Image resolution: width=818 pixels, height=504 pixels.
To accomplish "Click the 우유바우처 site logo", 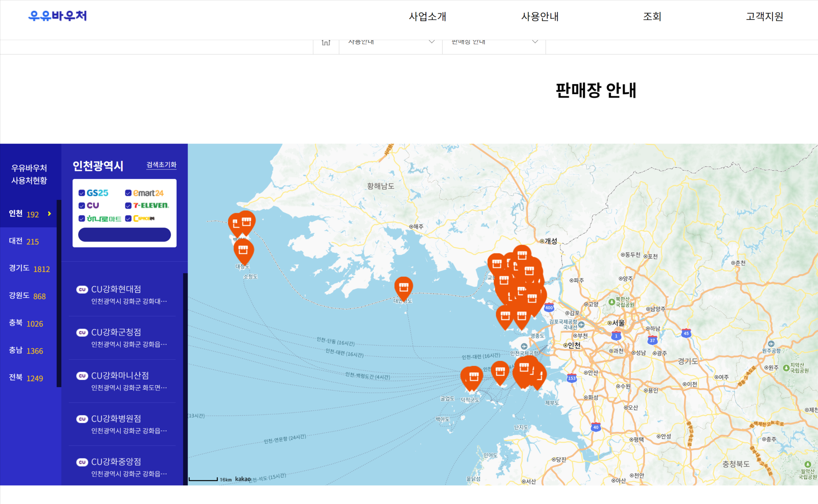I will [x=57, y=16].
